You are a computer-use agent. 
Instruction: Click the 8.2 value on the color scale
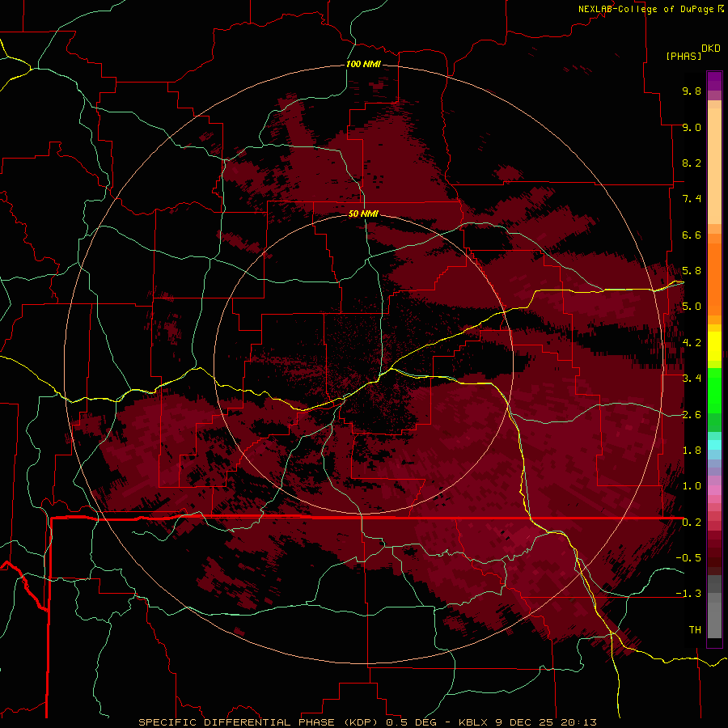pos(692,163)
